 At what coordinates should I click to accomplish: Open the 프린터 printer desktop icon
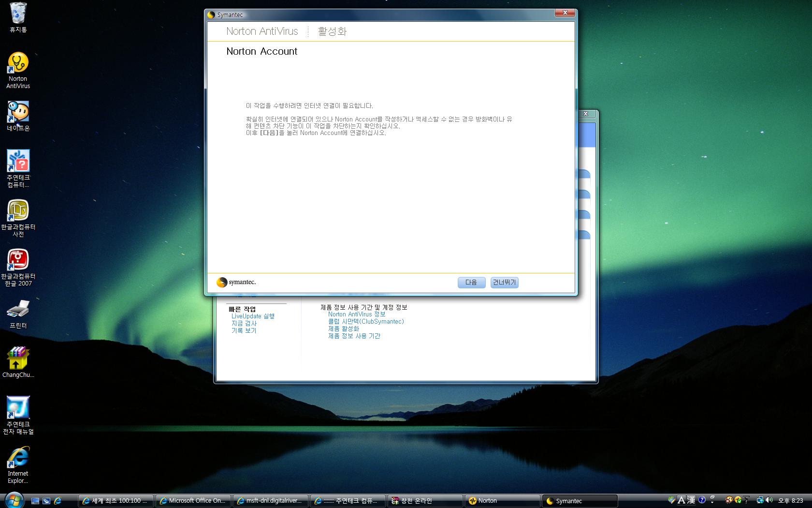(18, 314)
